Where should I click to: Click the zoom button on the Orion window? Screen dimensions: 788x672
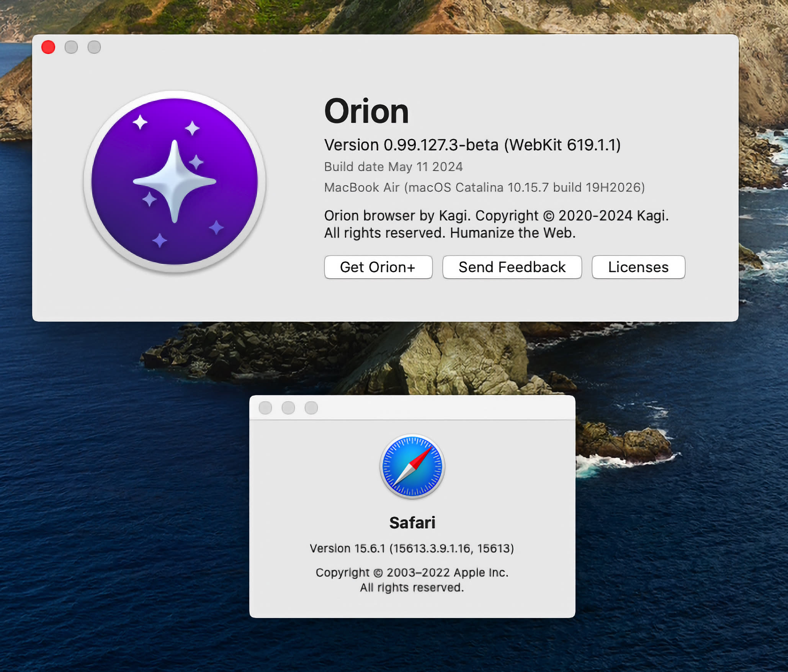tap(93, 47)
